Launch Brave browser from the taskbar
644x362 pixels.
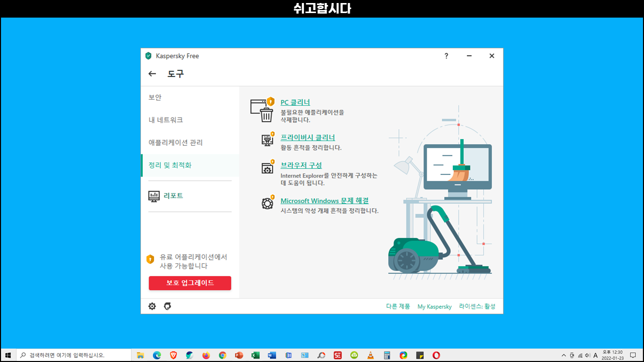coord(174,355)
